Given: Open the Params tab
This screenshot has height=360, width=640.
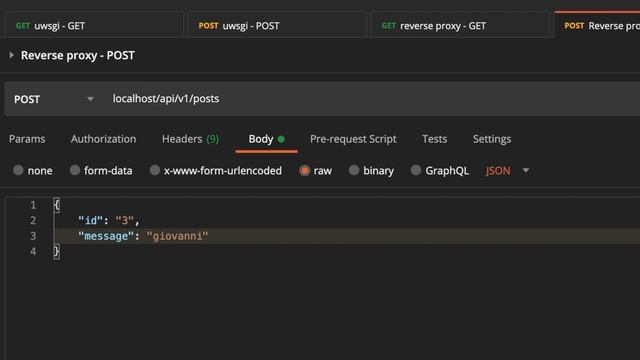Looking at the screenshot, I should tap(27, 139).
